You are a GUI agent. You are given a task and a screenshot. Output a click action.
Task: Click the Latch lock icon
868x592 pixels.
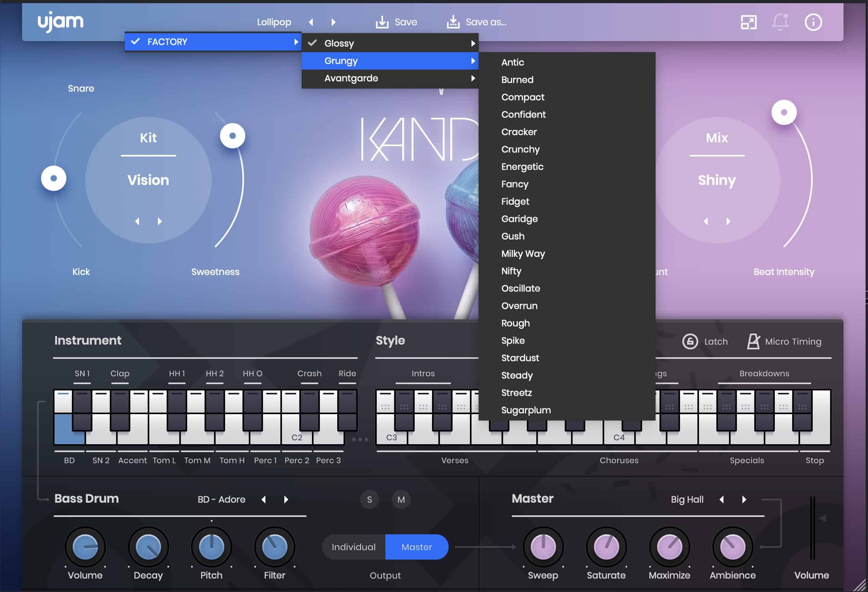pos(690,341)
